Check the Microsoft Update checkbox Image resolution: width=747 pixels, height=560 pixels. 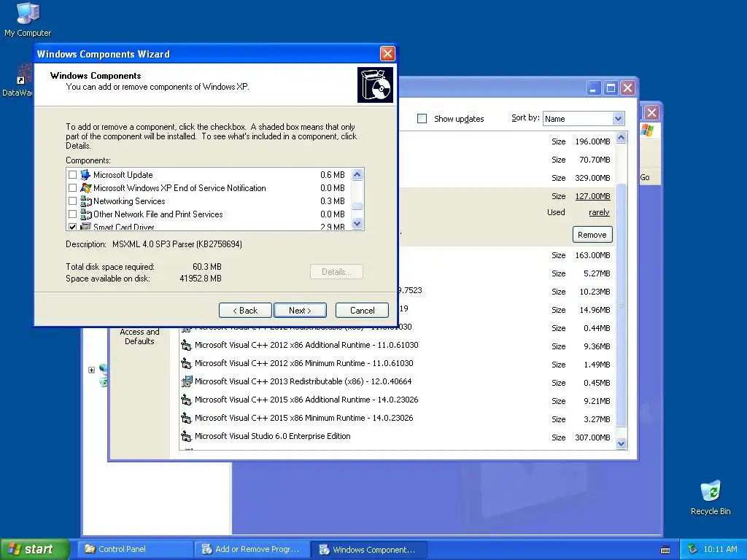coord(72,175)
